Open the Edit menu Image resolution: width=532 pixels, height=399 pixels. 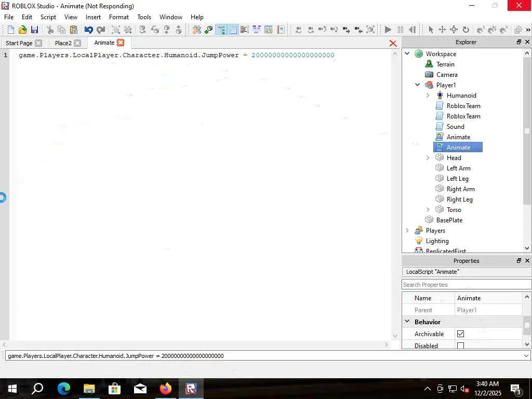pyautogui.click(x=27, y=17)
